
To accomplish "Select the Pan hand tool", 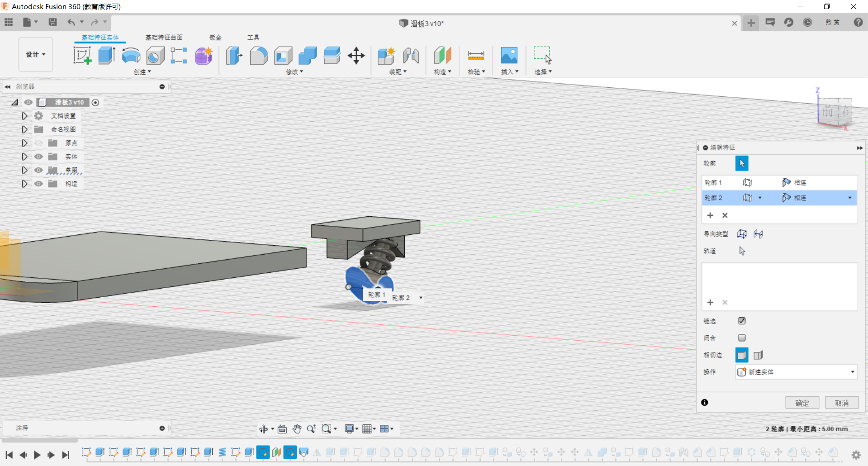I will tap(297, 428).
